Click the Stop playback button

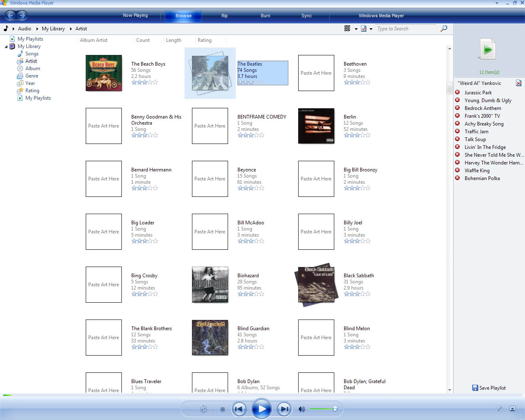tap(222, 409)
